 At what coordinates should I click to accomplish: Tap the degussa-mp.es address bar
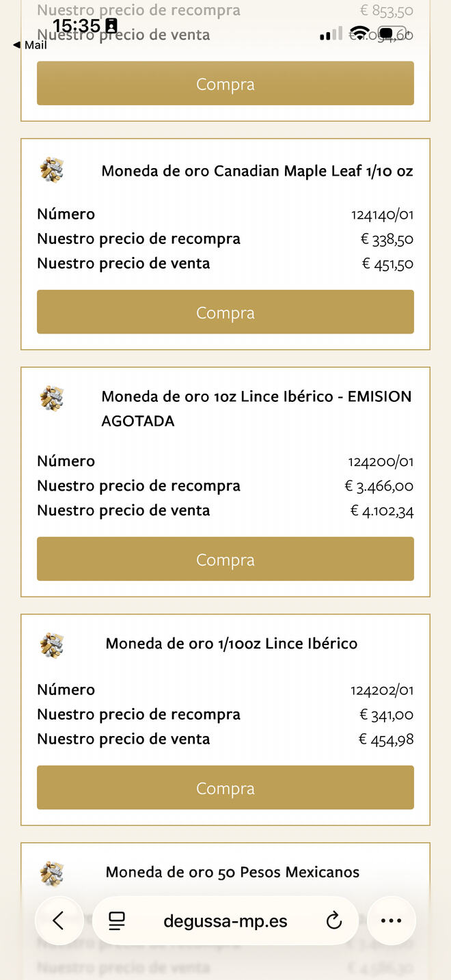225,921
